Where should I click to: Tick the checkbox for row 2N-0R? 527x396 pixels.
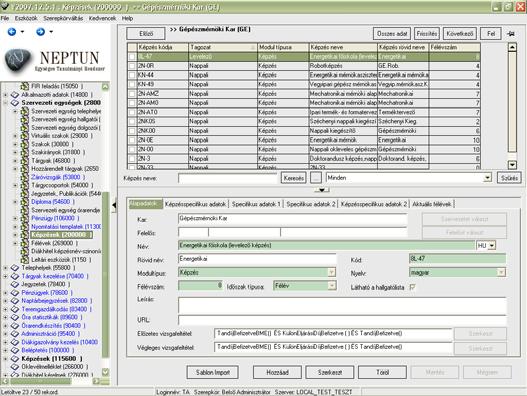(132, 66)
